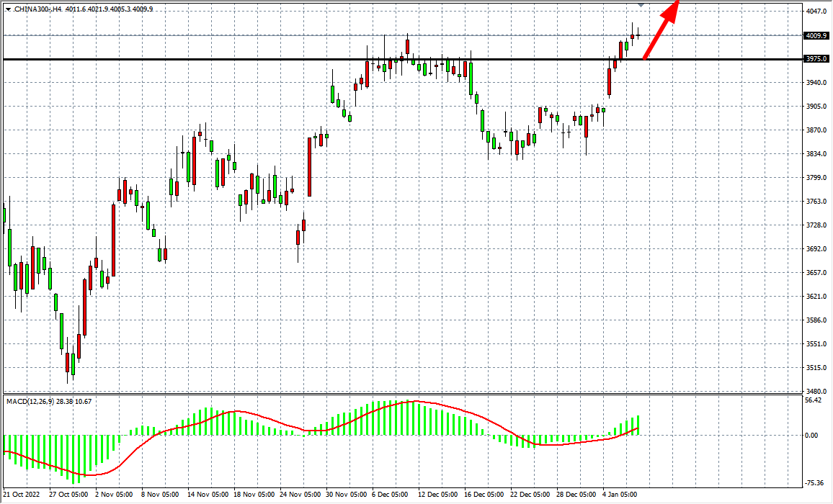Screen dimensions: 833x504
Task: Click the CHINA300,H4 symbol title text
Action: click(36, 9)
